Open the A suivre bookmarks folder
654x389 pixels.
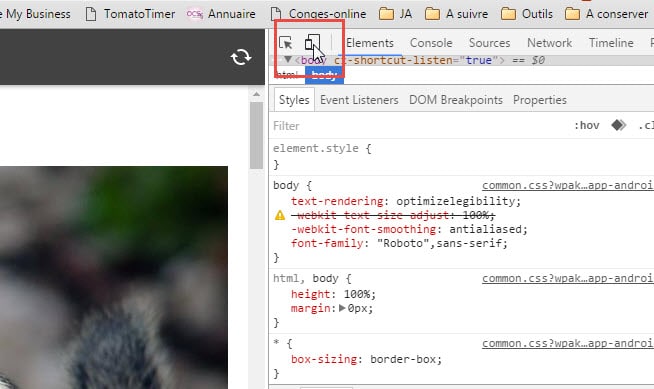[456, 14]
